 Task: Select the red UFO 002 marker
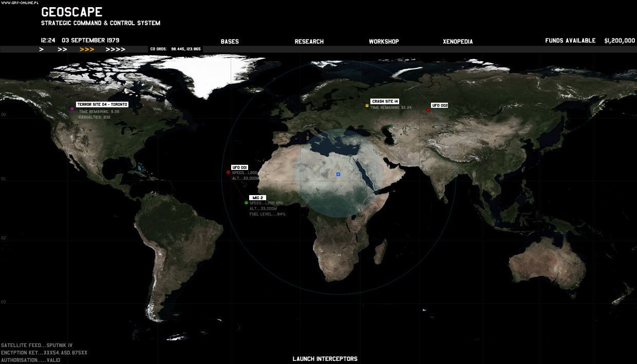click(x=428, y=110)
